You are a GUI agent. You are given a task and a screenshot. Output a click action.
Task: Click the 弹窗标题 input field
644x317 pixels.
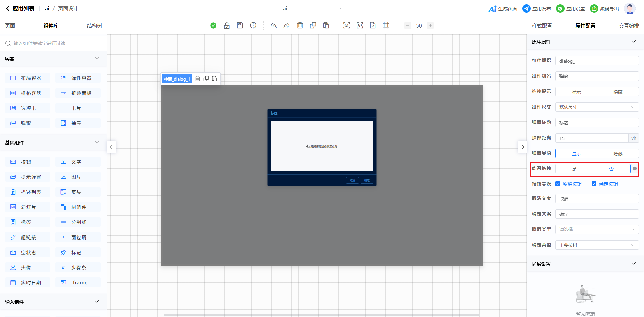[597, 122]
